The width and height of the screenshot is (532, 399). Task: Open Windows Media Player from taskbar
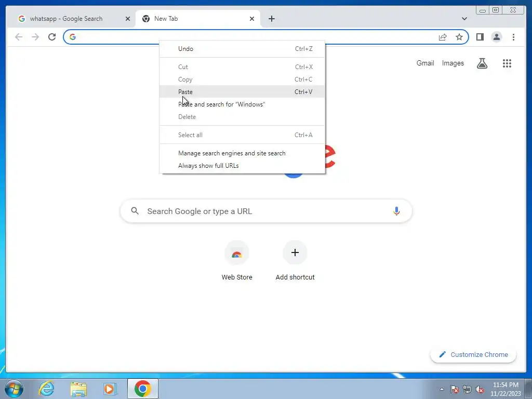tap(110, 389)
